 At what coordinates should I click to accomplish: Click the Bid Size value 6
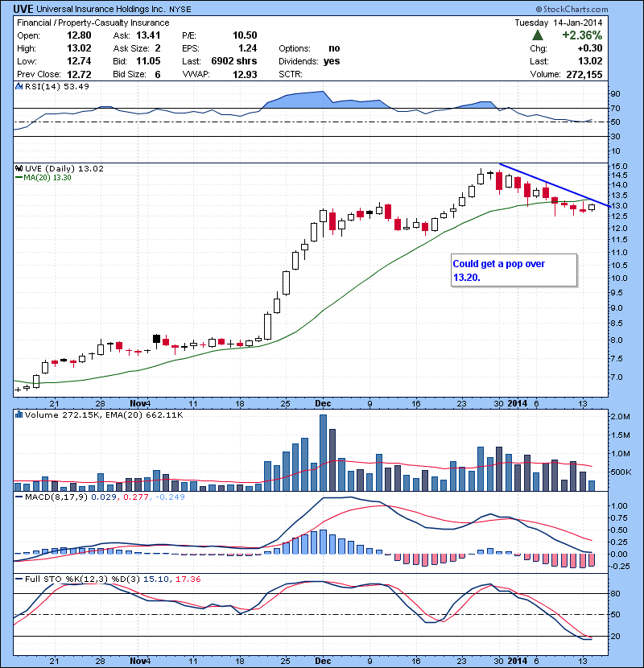pyautogui.click(x=158, y=74)
